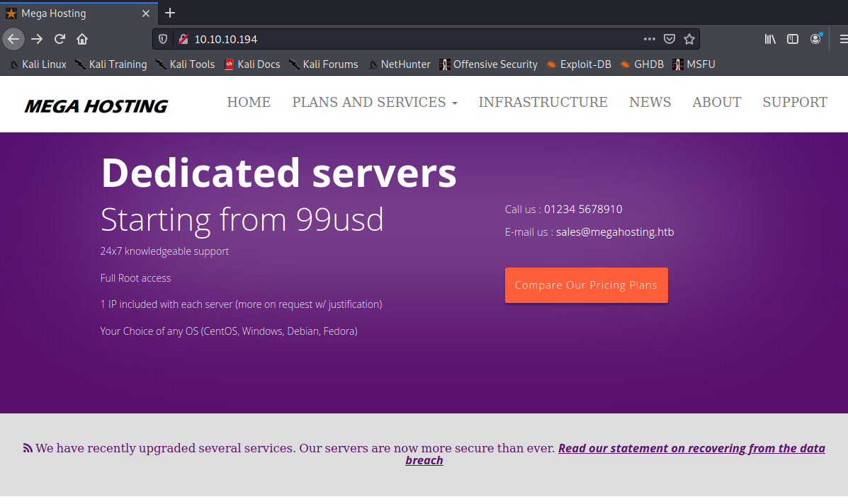This screenshot has height=504, width=848.
Task: Go to the Support nav item
Action: 794,103
